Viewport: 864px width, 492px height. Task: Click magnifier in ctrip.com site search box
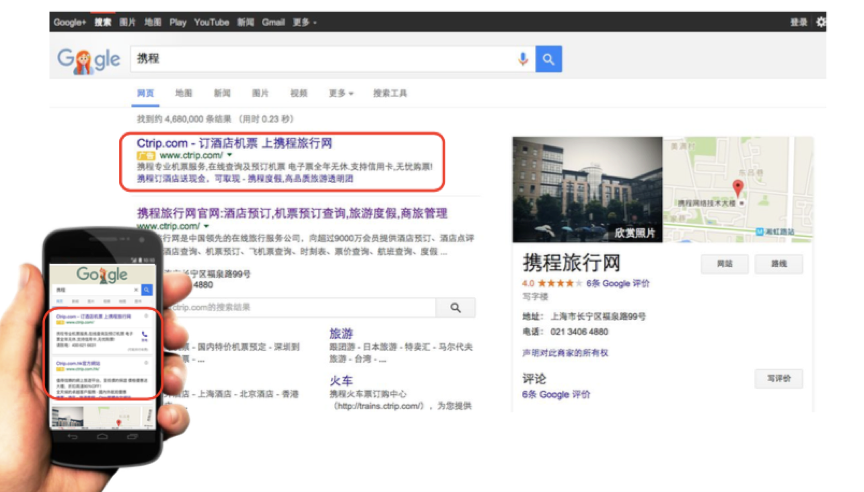coord(456,307)
